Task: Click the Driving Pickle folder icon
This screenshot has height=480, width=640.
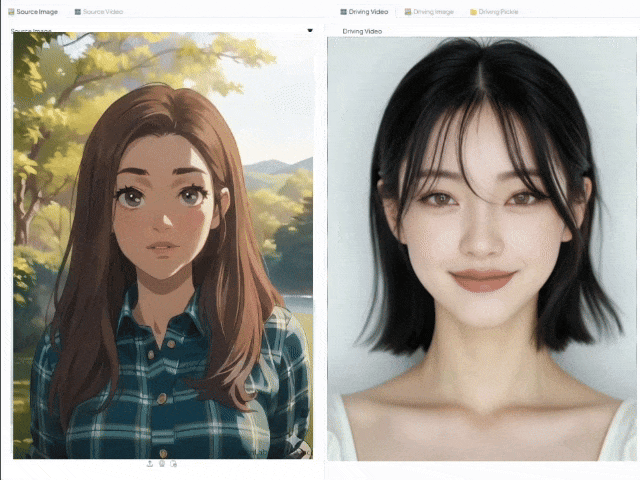Action: 473,11
